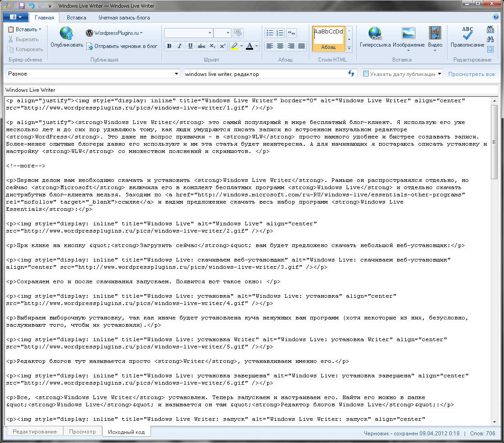Screen dimensions: 504x443
Task: Toggle Strikethrough formatting
Action: point(201,46)
